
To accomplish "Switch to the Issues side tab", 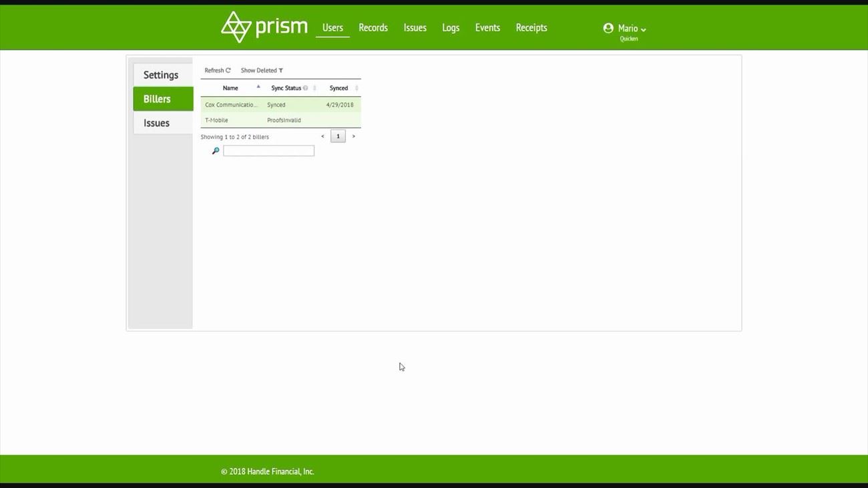I will (x=157, y=123).
